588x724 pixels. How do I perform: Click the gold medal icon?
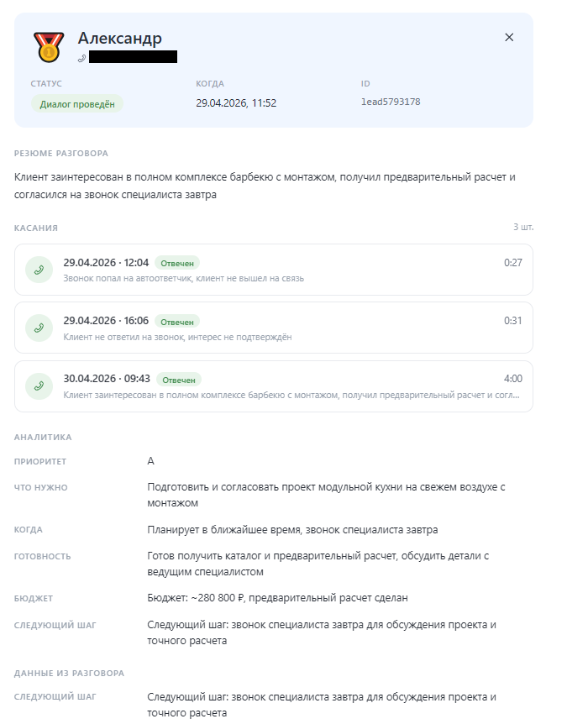pos(49,47)
